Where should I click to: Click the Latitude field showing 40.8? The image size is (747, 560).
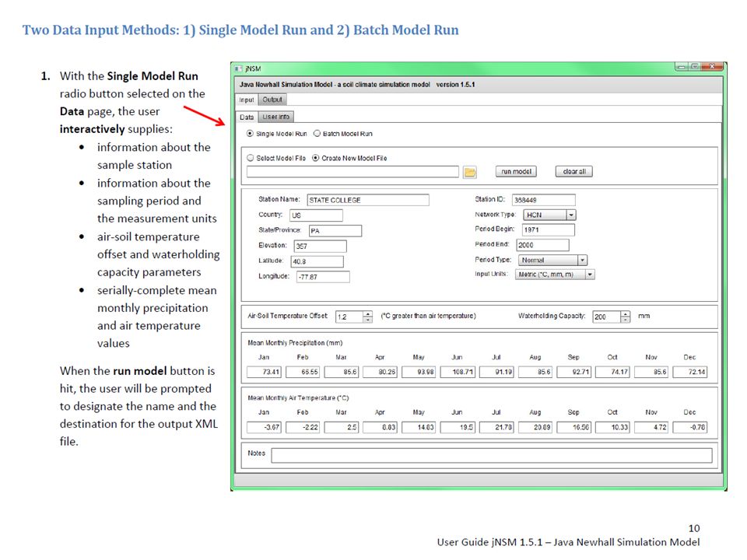point(317,261)
